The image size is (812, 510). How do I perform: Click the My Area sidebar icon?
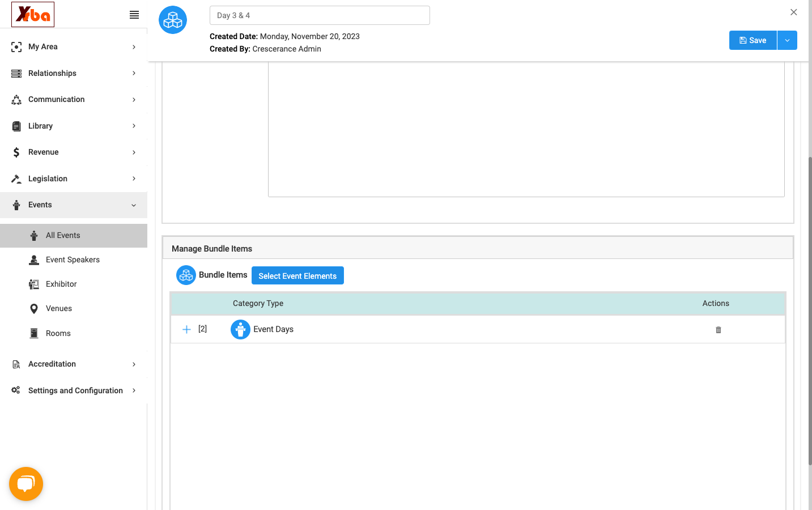pos(16,47)
